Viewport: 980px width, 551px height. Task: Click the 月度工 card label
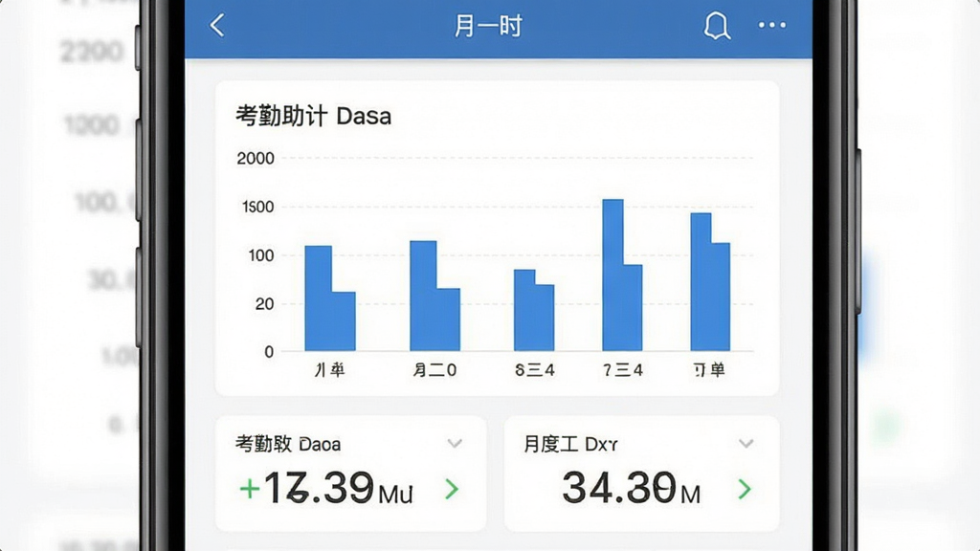click(x=570, y=444)
